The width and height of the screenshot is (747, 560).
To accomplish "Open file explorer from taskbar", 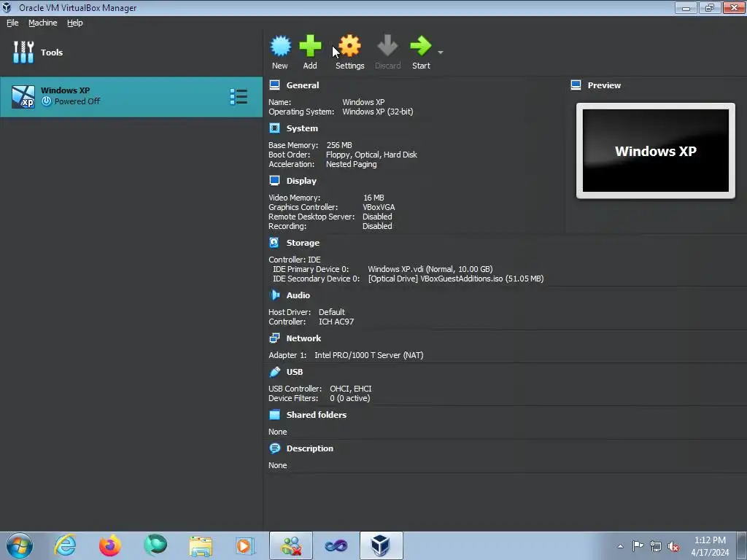I will point(201,545).
